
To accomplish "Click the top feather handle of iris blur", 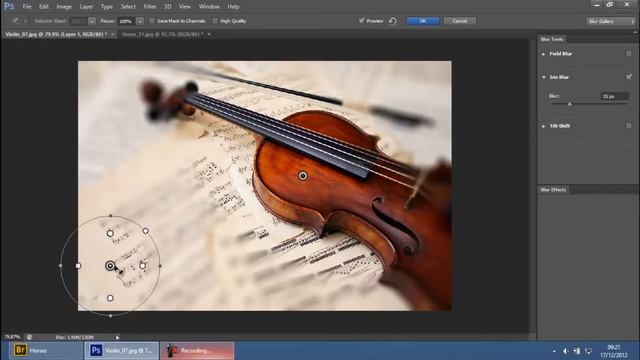I will [110, 233].
